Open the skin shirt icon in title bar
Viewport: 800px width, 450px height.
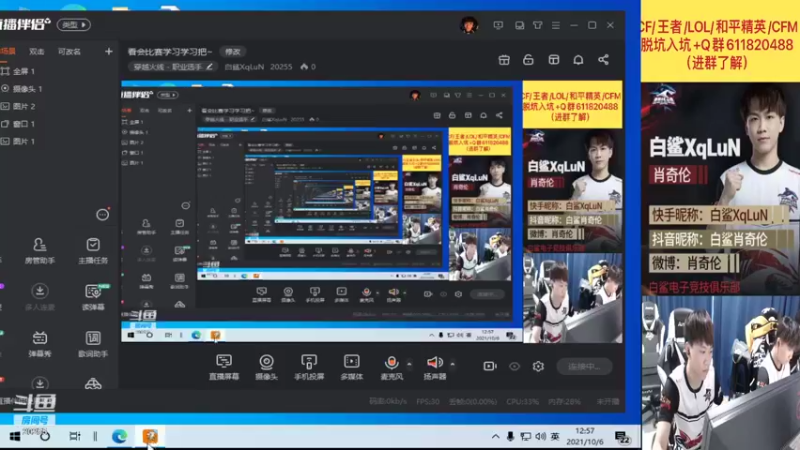538,25
